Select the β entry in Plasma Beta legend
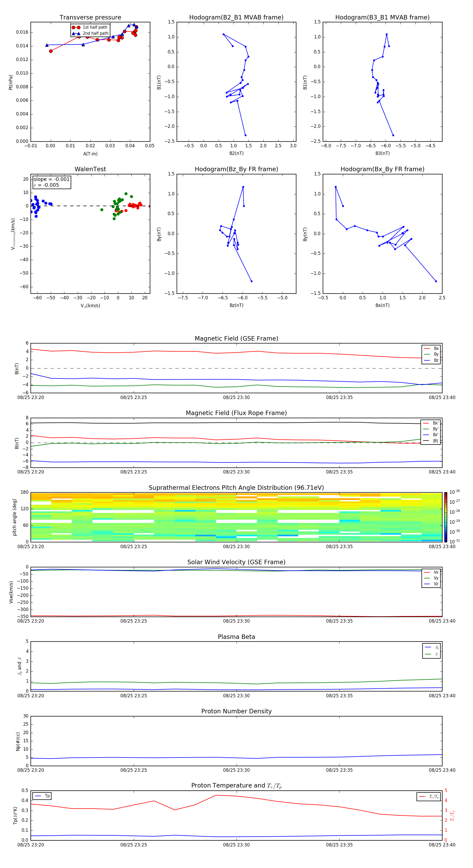Image resolution: width=473 pixels, height=868 pixels. pyautogui.click(x=431, y=654)
